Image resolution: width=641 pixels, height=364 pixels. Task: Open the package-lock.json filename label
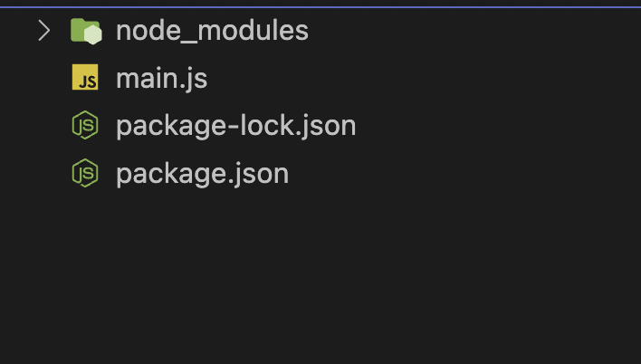point(235,127)
